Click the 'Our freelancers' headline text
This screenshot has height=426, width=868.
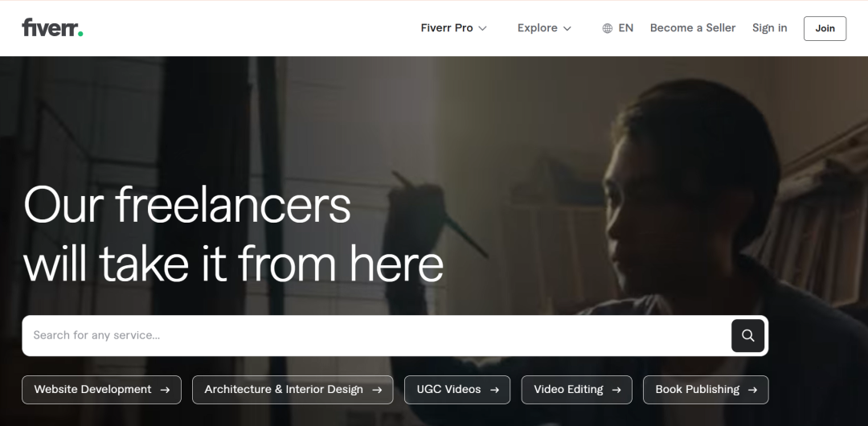(x=187, y=205)
